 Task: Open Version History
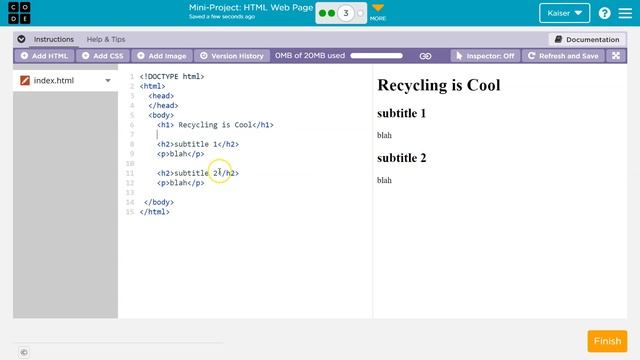click(x=231, y=56)
